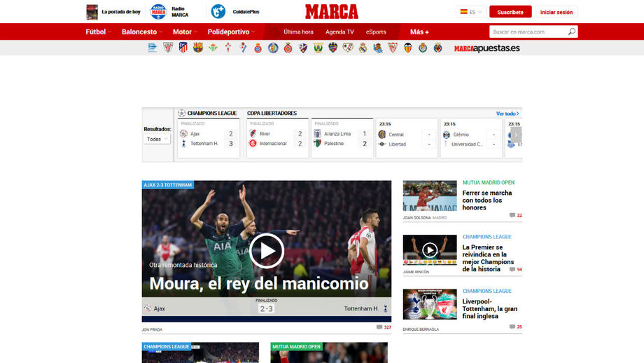Expand the Fútbol menu dropdown
The width and height of the screenshot is (644, 363).
click(x=98, y=32)
